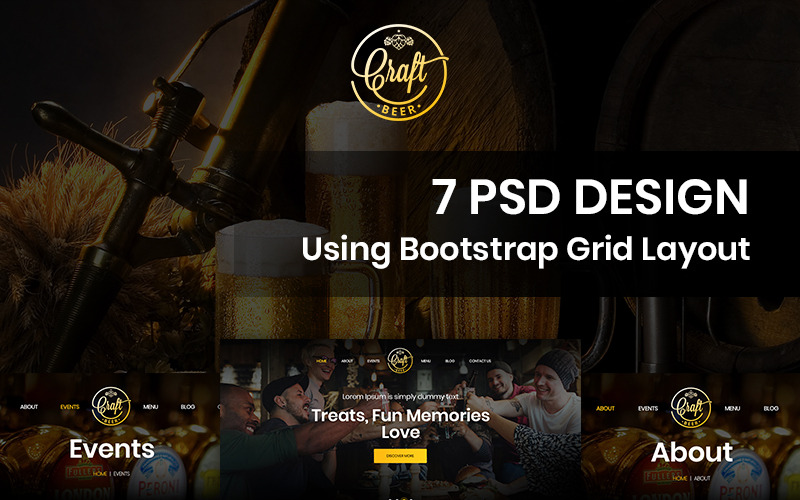Click the "7 PSD DESIGN" headline
This screenshot has height=500, width=800.
pos(590,197)
